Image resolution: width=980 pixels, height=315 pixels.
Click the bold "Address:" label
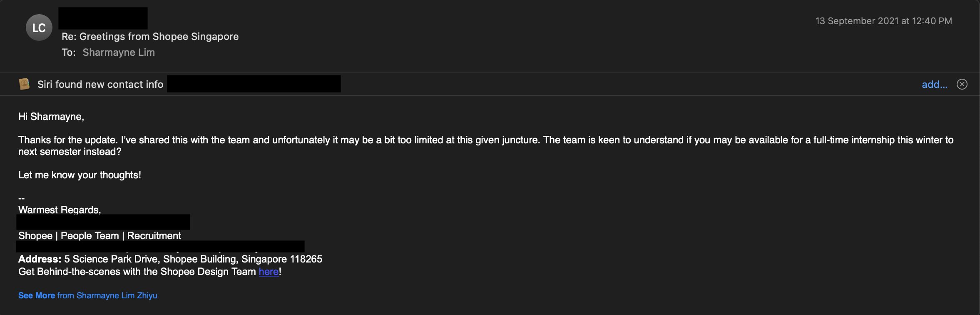tap(40, 259)
